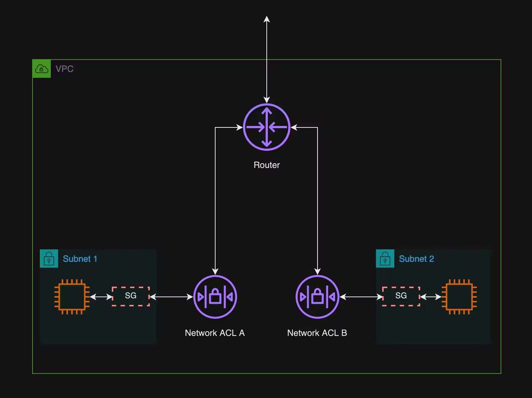The image size is (532, 398).
Task: Click the Subnet 2 padlock icon
Action: tap(385, 259)
